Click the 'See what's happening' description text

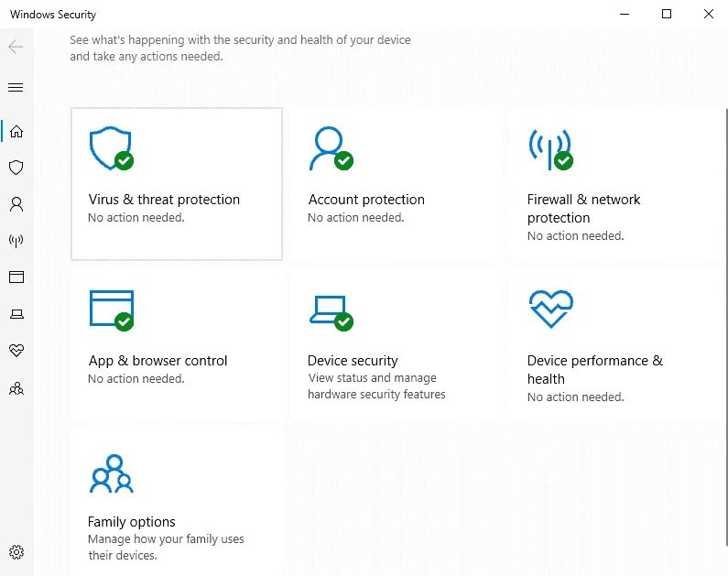pyautogui.click(x=240, y=49)
